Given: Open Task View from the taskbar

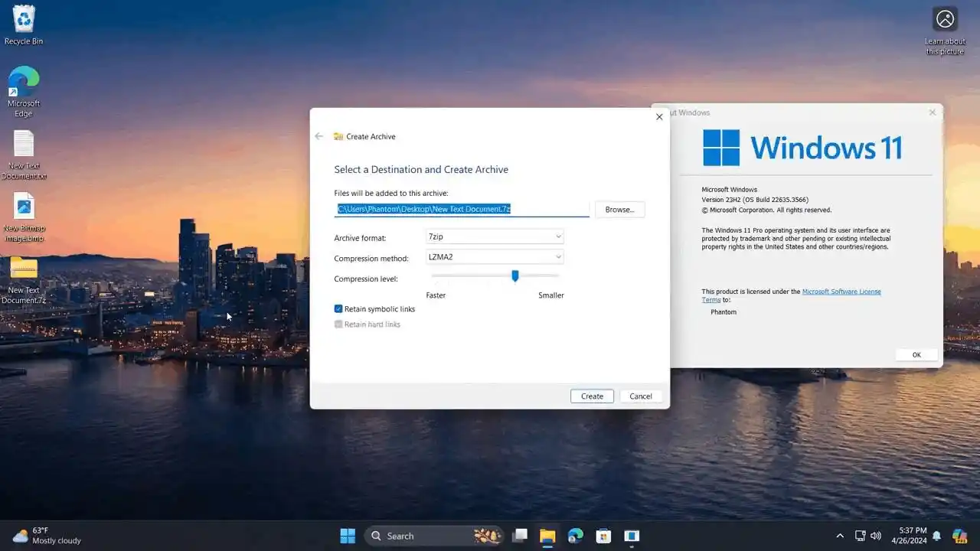Looking at the screenshot, I should tap(520, 536).
